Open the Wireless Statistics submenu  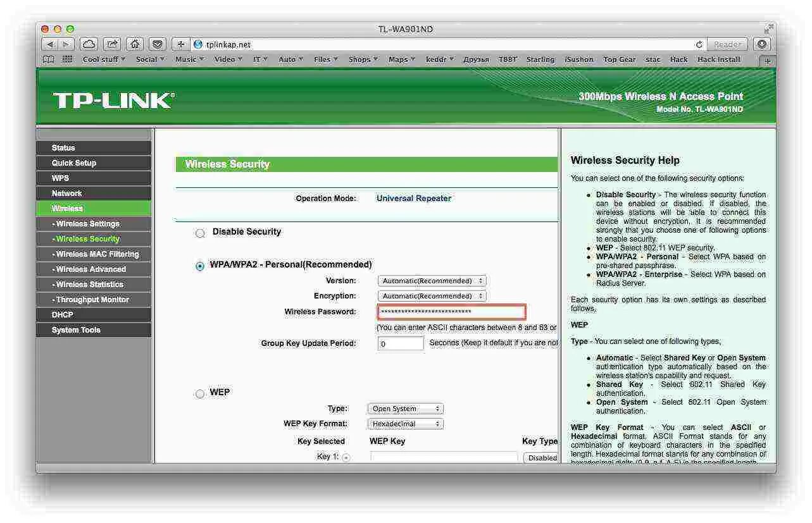94,285
